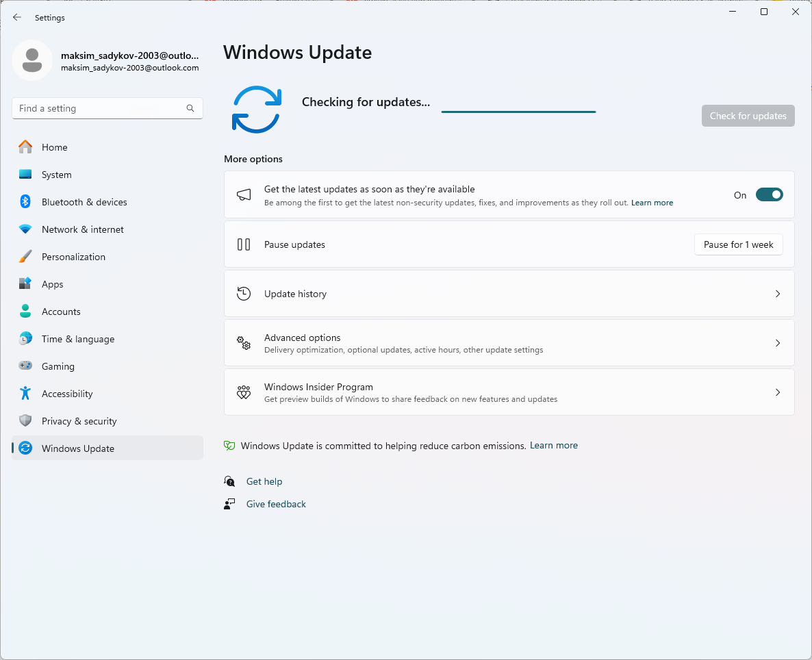
Task: Open Advanced options chevron arrow
Action: point(777,343)
